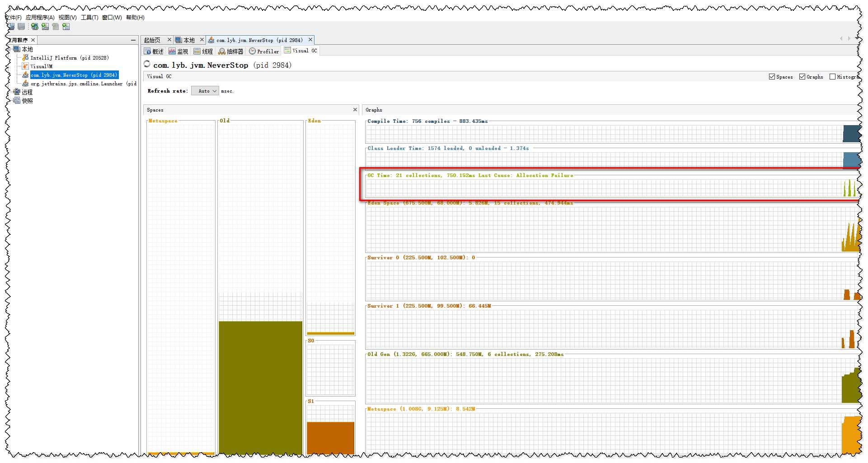Click the grayed Save toolbar icon
Viewport: 868px width, 463px height.
(x=21, y=27)
